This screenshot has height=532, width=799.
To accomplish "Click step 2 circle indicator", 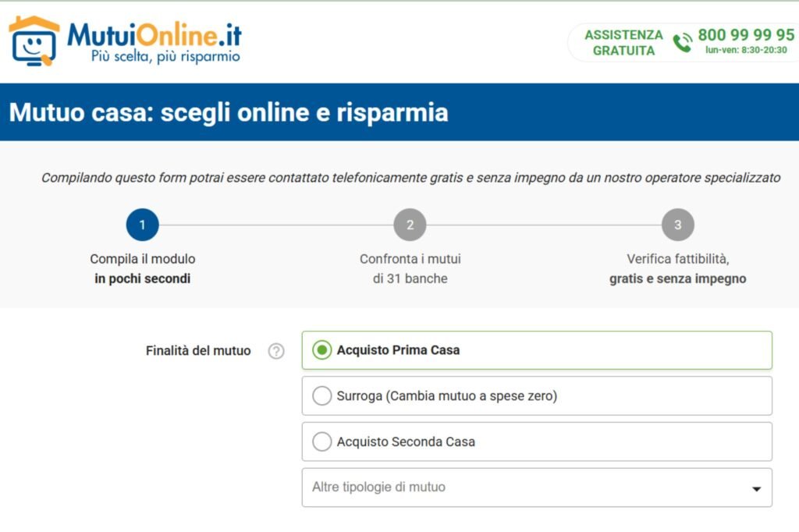I will (x=410, y=225).
